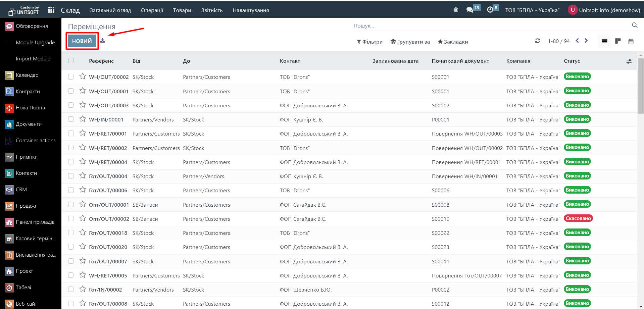Open the Операції menu

pyautogui.click(x=152, y=10)
